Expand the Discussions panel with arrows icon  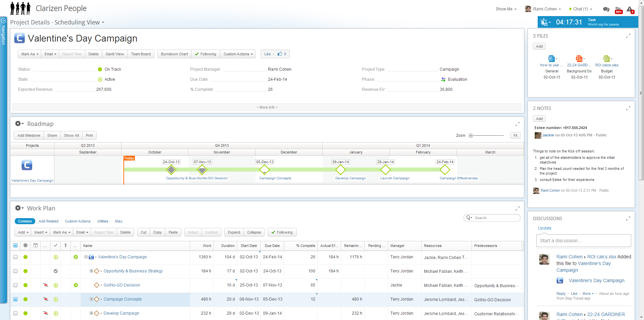pyautogui.click(x=628, y=218)
